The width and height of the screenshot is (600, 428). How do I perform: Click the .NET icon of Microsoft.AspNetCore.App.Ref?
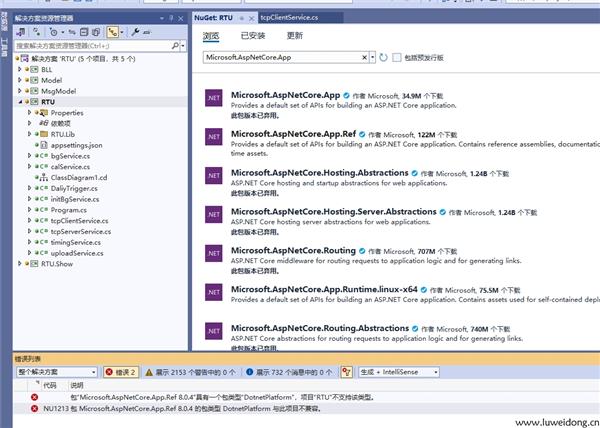pyautogui.click(x=213, y=138)
